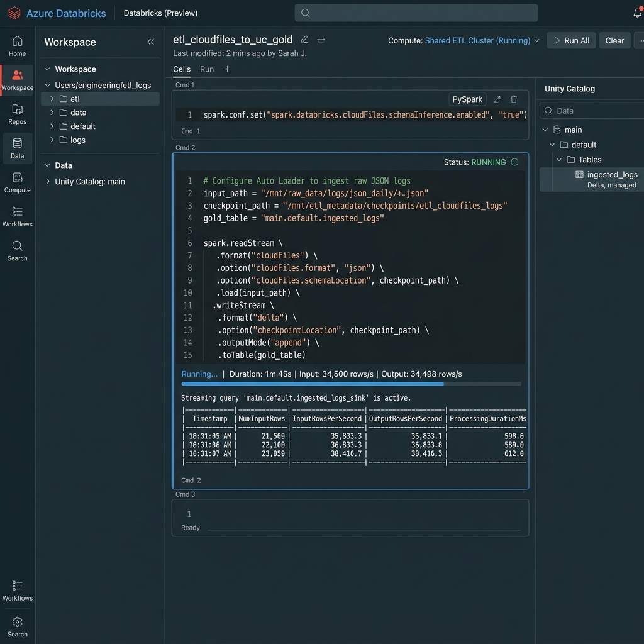Expand the data folder chevron
The width and height of the screenshot is (644, 644).
[52, 113]
